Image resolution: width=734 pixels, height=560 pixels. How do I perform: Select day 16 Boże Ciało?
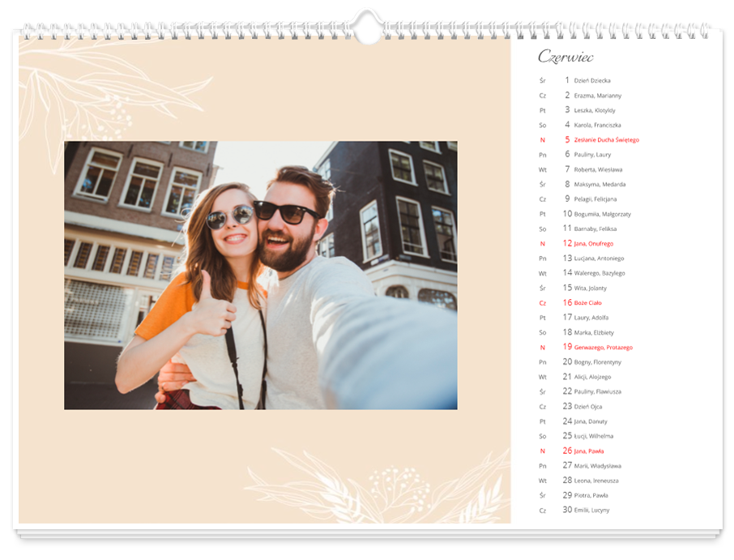pyautogui.click(x=588, y=303)
